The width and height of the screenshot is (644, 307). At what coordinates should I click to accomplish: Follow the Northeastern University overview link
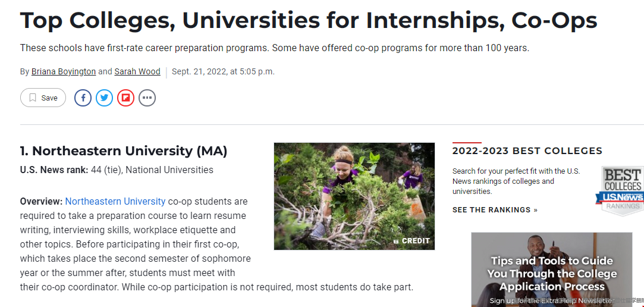tap(115, 201)
